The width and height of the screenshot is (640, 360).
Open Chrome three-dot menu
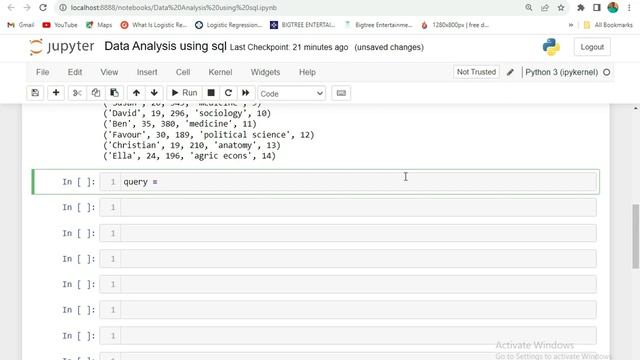pyautogui.click(x=629, y=8)
